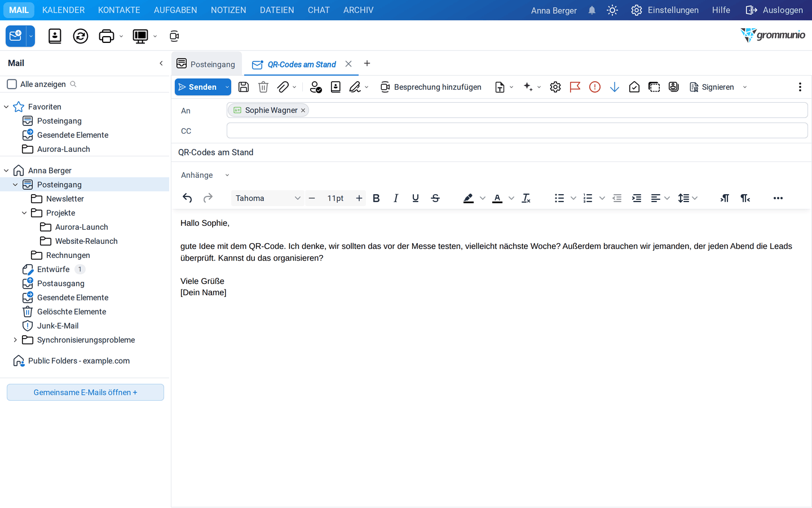This screenshot has height=508, width=812.
Task: Remove the Sophie Wagner recipient chip
Action: coord(303,111)
